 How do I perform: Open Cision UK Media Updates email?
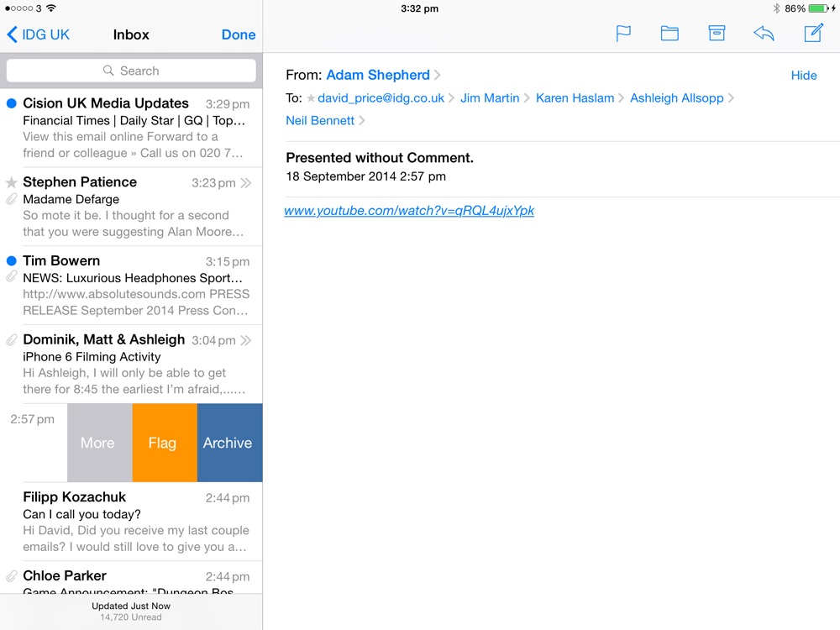(x=131, y=128)
